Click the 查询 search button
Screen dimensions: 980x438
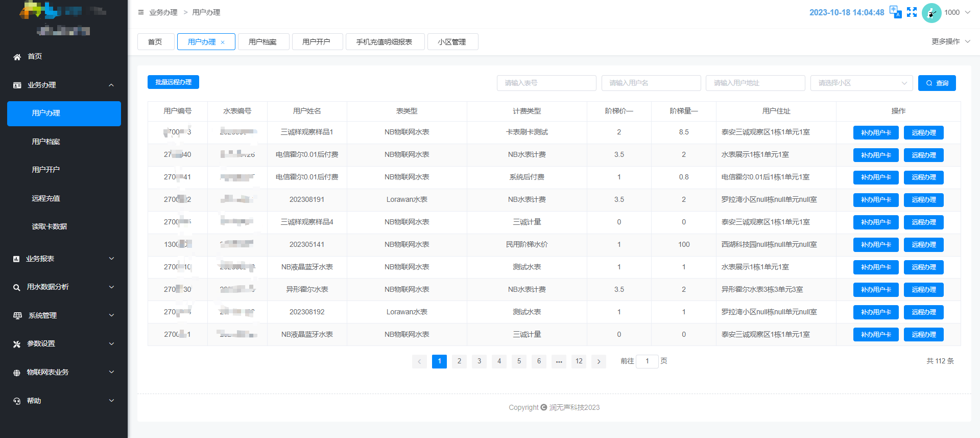point(937,83)
